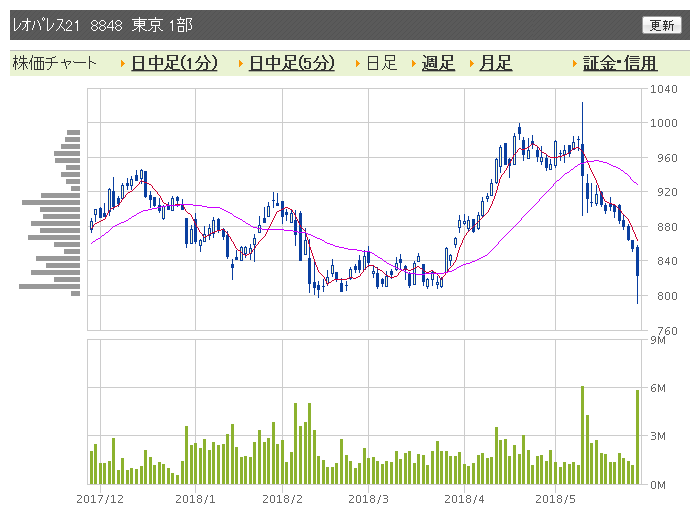Click the last volume bar on the chart
The height and width of the screenshot is (530, 698).
(637, 437)
